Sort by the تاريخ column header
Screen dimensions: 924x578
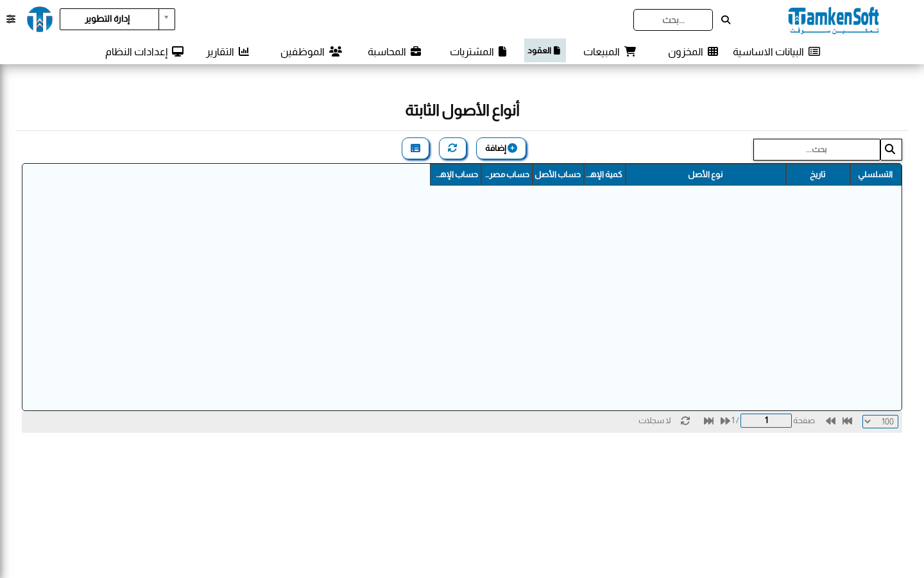pyautogui.click(x=818, y=175)
